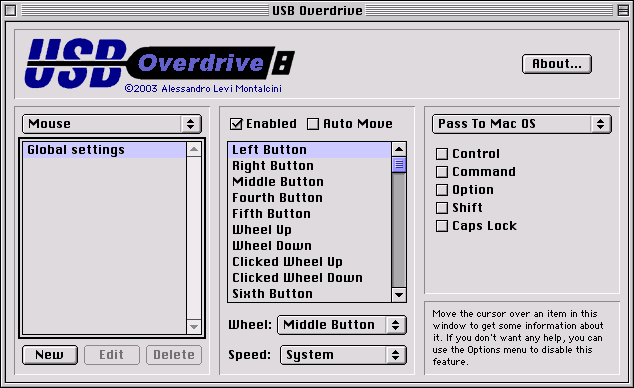Click the help text about moving the cursor
The width and height of the screenshot is (634, 388).
pos(518,337)
